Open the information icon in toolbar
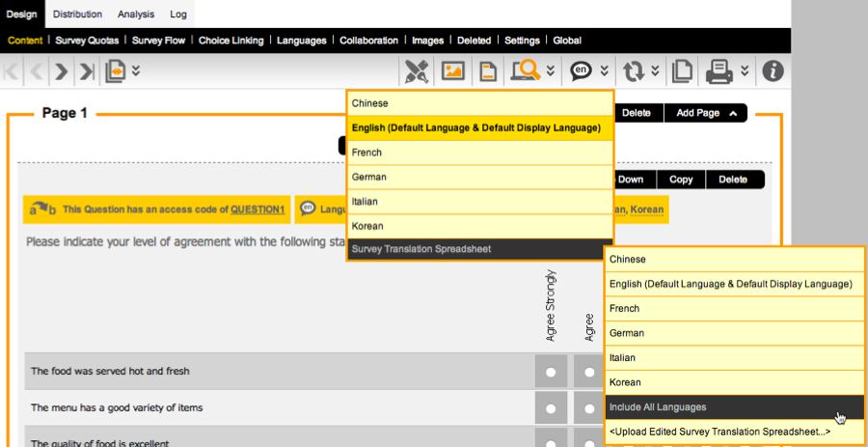 point(773,70)
